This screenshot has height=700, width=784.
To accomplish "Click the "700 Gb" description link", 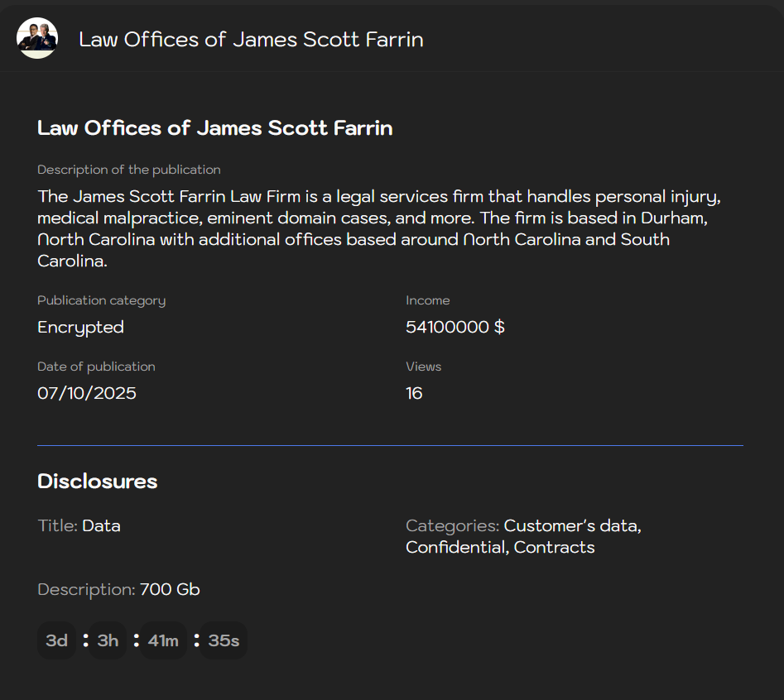I will [170, 590].
